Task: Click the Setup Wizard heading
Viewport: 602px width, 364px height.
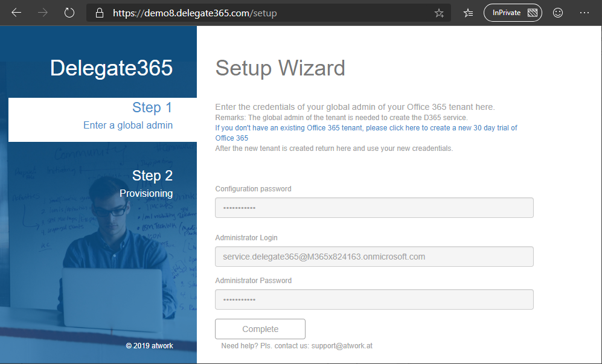Action: tap(280, 68)
